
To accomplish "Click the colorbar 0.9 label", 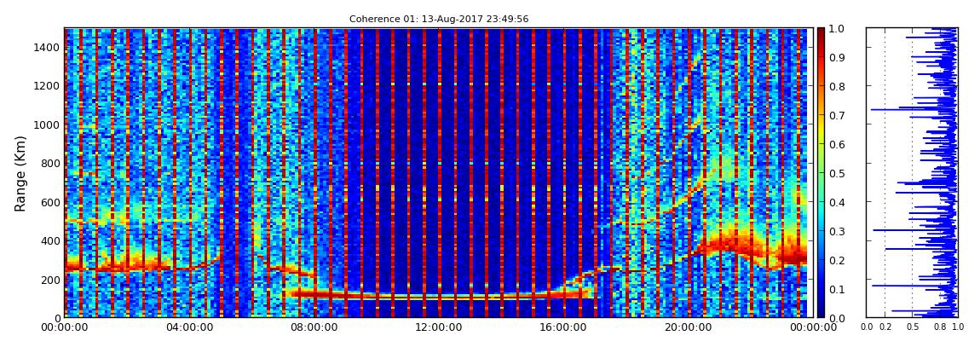I will click(x=836, y=57).
